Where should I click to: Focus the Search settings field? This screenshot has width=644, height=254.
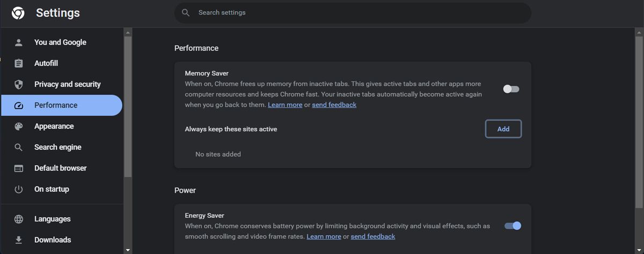coord(353,12)
